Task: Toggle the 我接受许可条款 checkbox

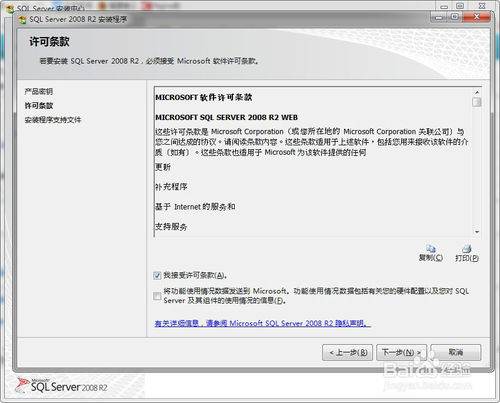Action: coord(157,275)
